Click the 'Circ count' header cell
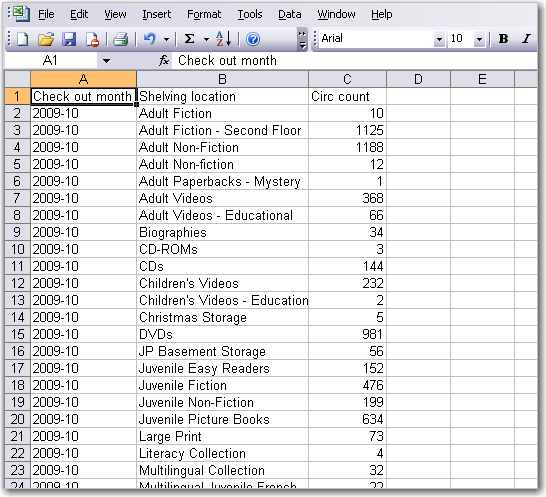This screenshot has width=546, height=497. coord(347,96)
